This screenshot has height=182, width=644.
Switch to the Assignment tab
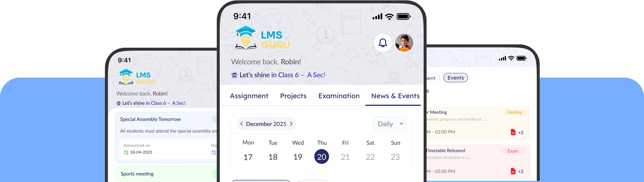pos(249,96)
